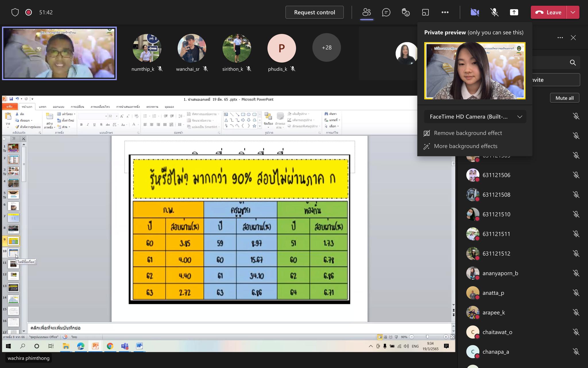This screenshot has height=368, width=588.
Task: Click the red Leave call button
Action: (548, 12)
